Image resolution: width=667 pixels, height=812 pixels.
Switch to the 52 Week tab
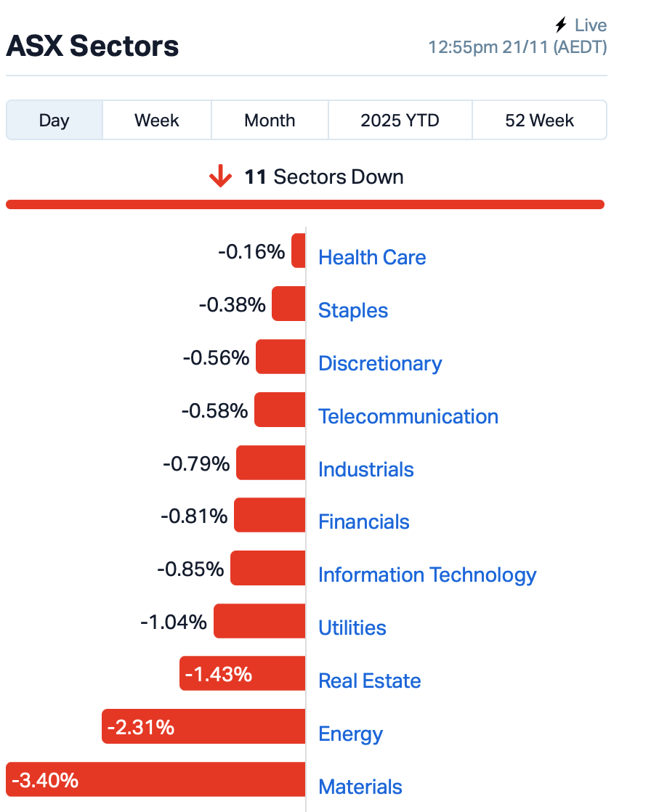539,120
